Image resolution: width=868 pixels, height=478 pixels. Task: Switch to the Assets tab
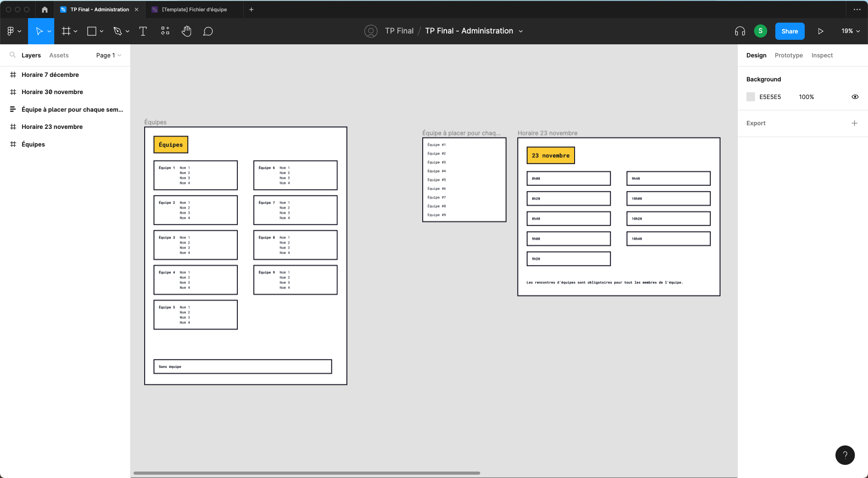point(59,55)
